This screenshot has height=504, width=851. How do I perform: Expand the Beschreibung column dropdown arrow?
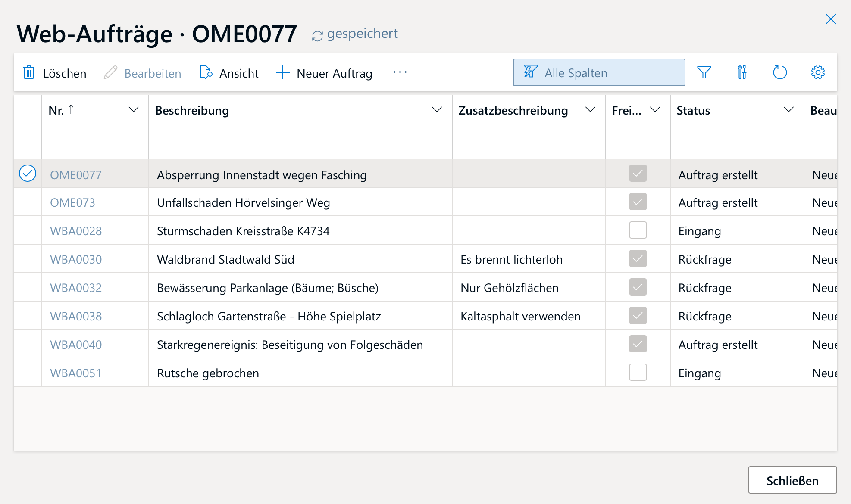437,110
